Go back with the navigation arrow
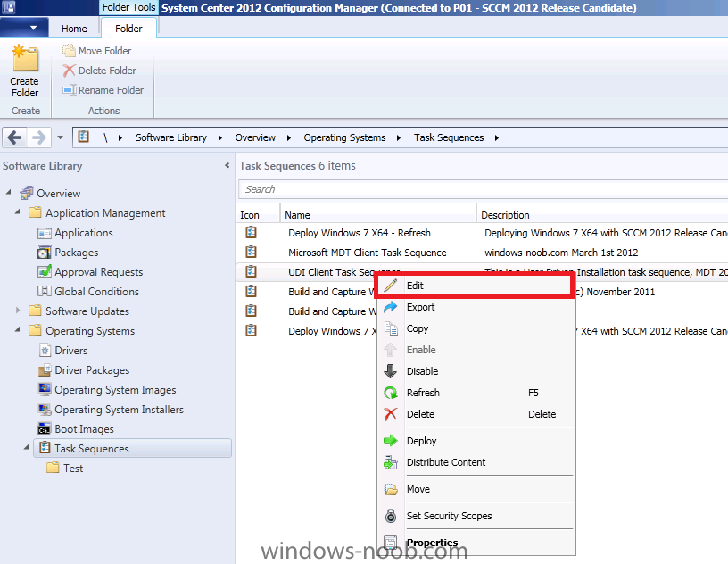Screen dimensions: 728x564 14,137
